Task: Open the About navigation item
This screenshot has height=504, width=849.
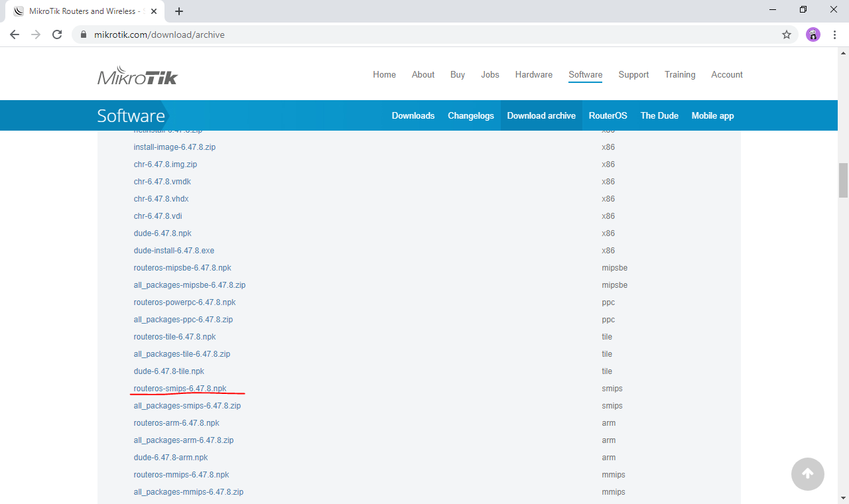Action: pyautogui.click(x=423, y=74)
